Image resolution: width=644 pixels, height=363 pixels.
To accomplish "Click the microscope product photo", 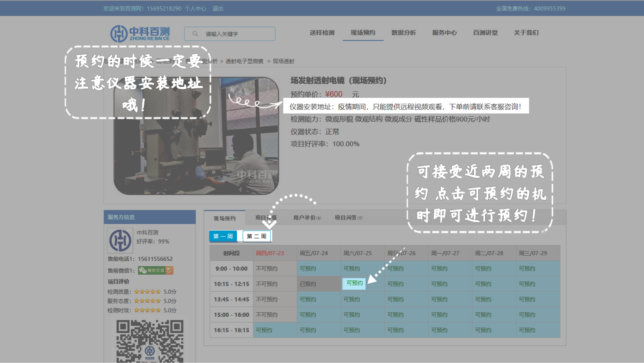I will coord(196,136).
